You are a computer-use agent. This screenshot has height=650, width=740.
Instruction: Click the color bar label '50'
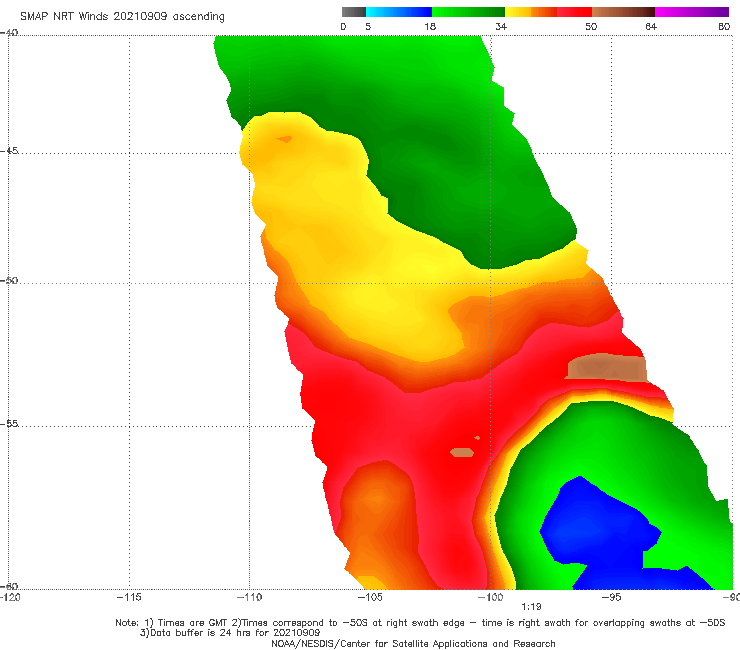coord(591,27)
